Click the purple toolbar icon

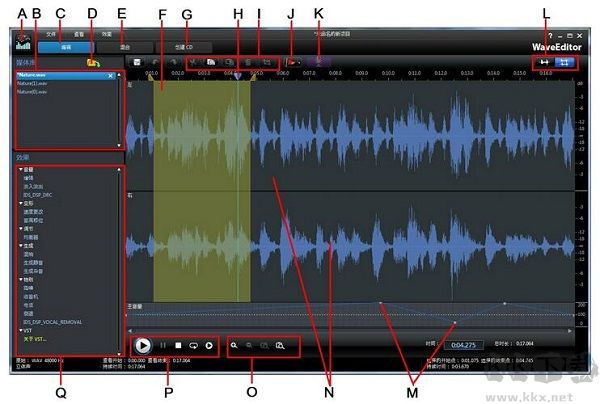pos(318,62)
